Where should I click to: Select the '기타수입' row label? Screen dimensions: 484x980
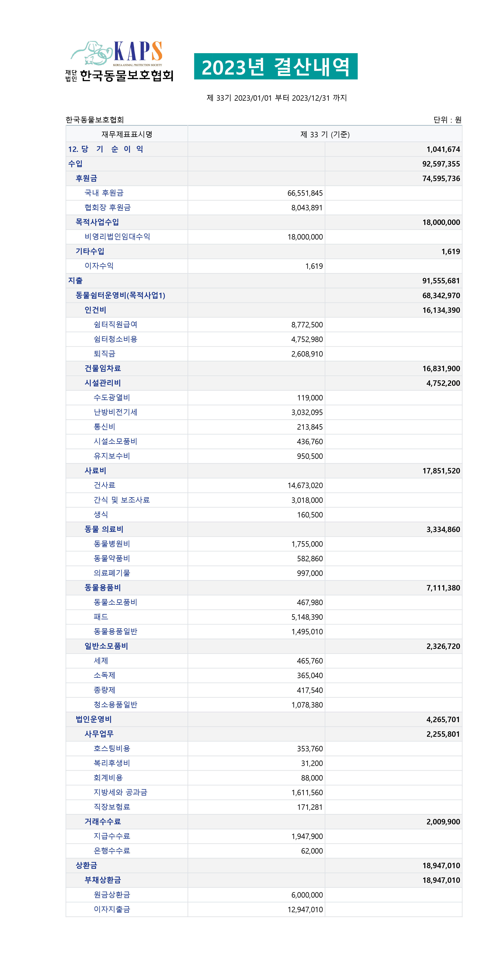point(90,251)
